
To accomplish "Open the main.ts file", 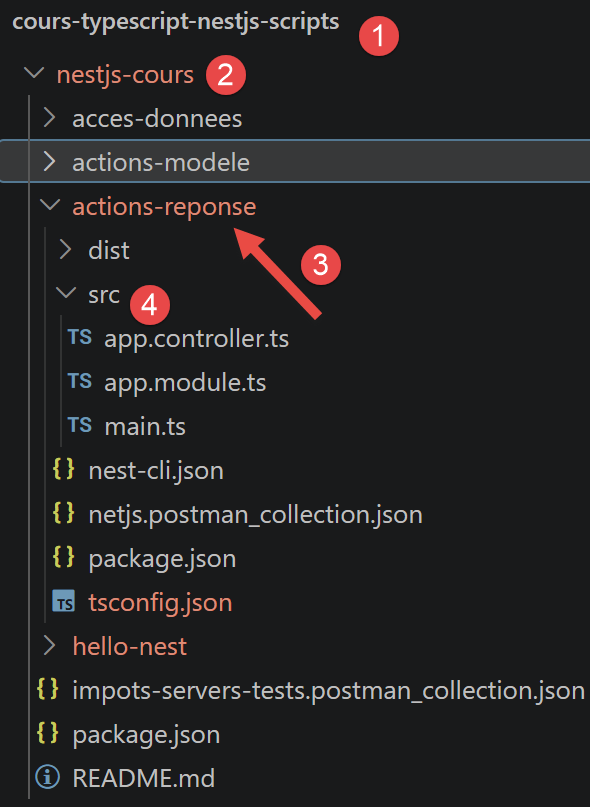I will click(145, 427).
